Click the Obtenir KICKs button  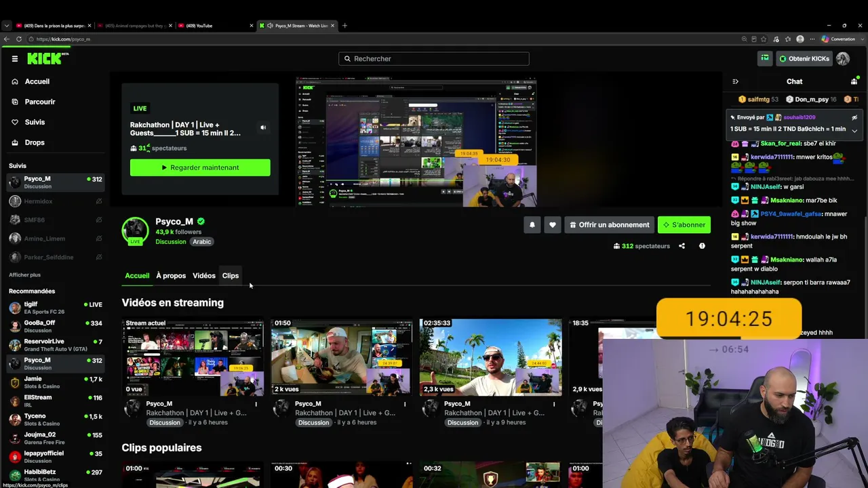pyautogui.click(x=804, y=58)
